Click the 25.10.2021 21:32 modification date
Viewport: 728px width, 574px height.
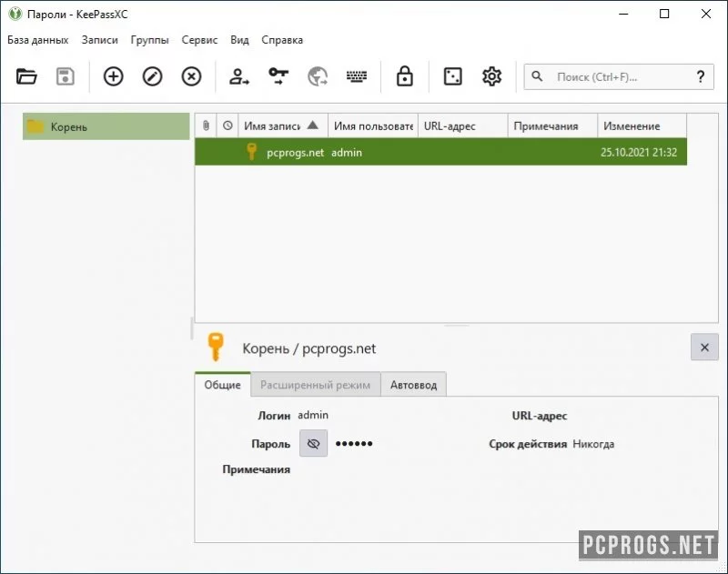coord(639,152)
